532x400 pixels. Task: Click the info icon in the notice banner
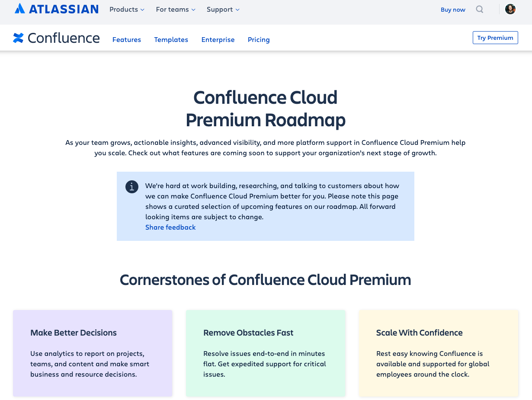point(131,187)
